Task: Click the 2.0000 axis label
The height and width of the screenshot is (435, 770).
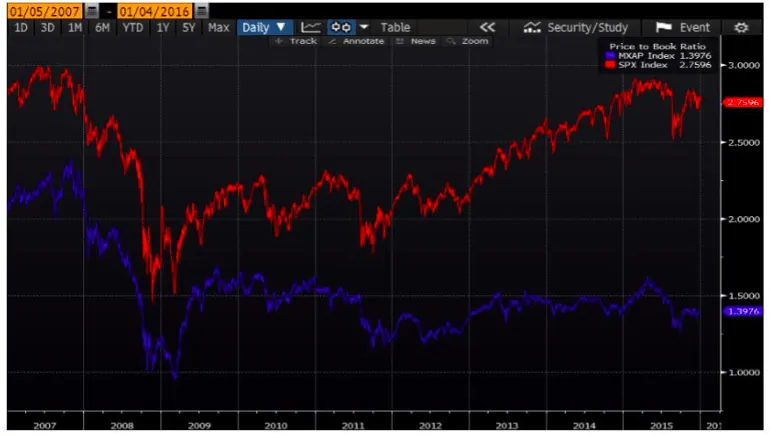Action: point(743,219)
